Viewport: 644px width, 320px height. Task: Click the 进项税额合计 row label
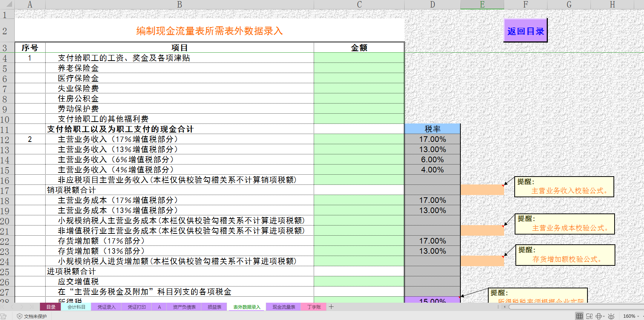pyautogui.click(x=71, y=271)
